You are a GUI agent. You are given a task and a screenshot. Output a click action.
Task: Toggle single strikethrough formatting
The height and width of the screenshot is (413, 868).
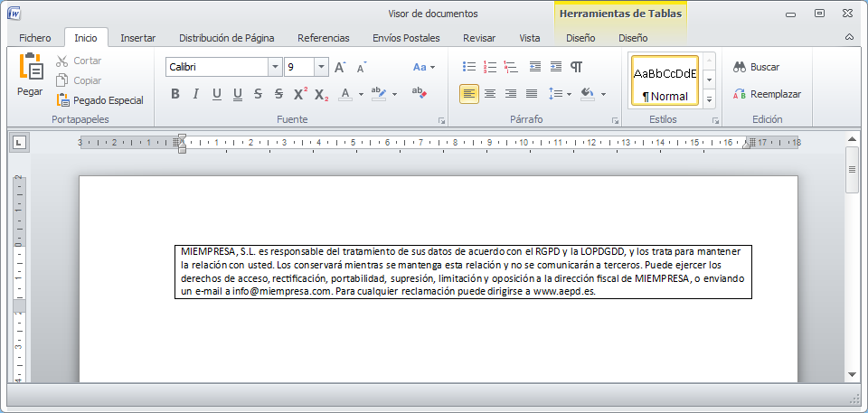[258, 94]
